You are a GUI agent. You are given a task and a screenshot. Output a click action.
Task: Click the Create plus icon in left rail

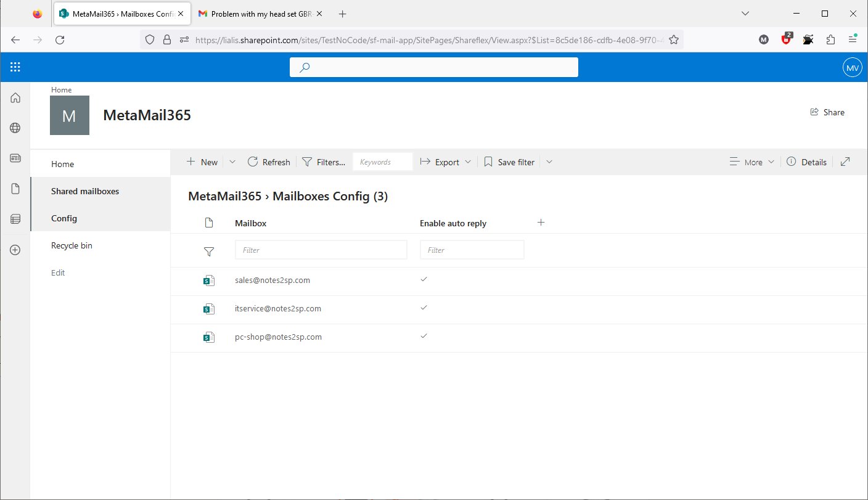click(15, 250)
